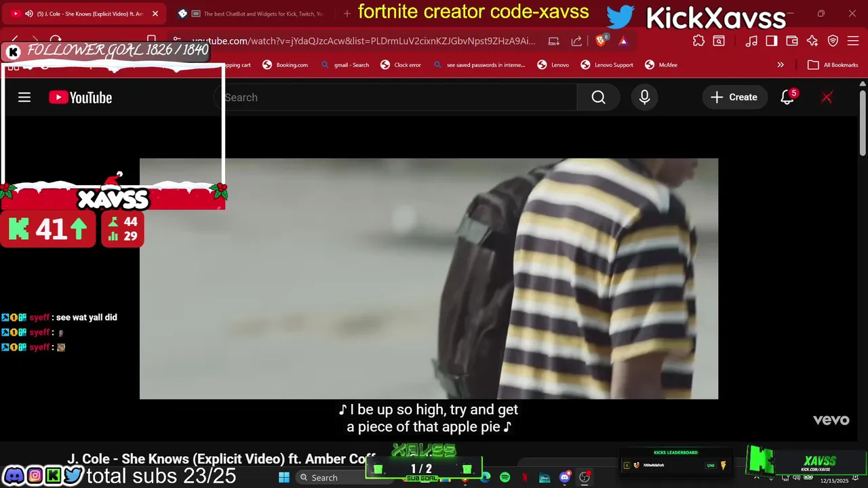Expand the hidden bookmarks chevron
Viewport: 868px width, 488px height.
(x=781, y=65)
